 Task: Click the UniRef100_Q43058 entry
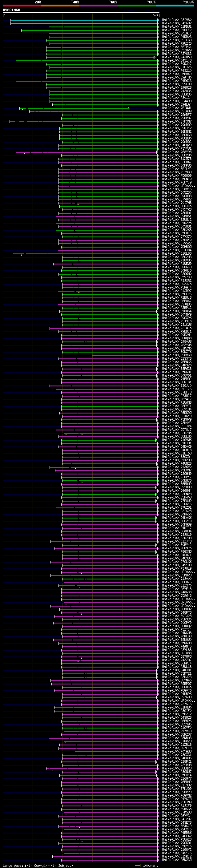pos(177,57)
